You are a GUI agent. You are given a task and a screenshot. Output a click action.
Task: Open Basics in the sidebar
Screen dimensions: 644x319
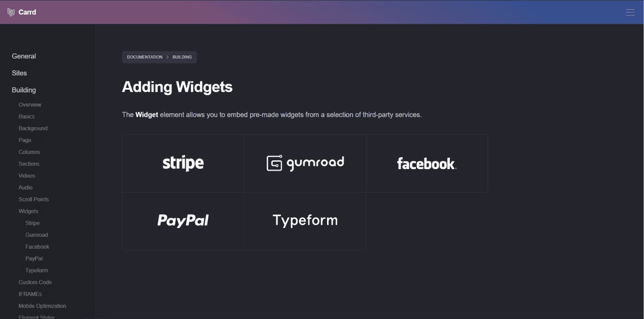[27, 117]
